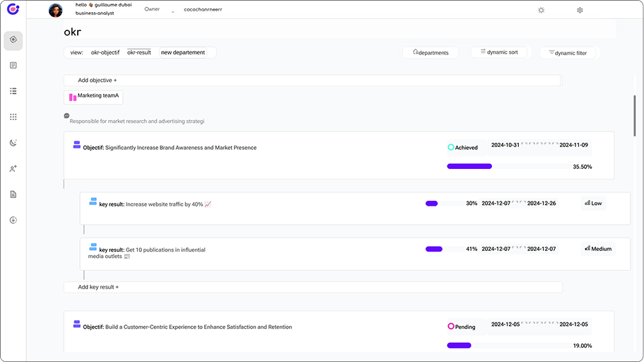
Task: Open Low priority selector
Action: [593, 204]
